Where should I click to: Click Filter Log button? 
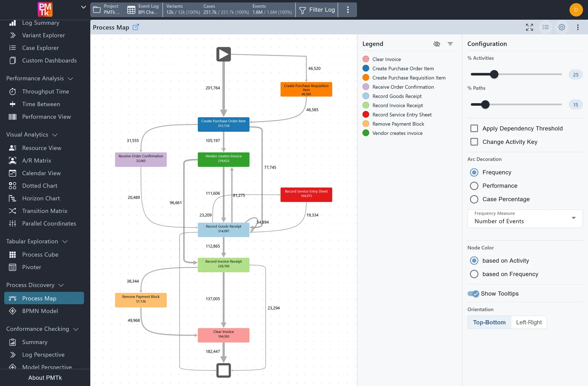[317, 10]
